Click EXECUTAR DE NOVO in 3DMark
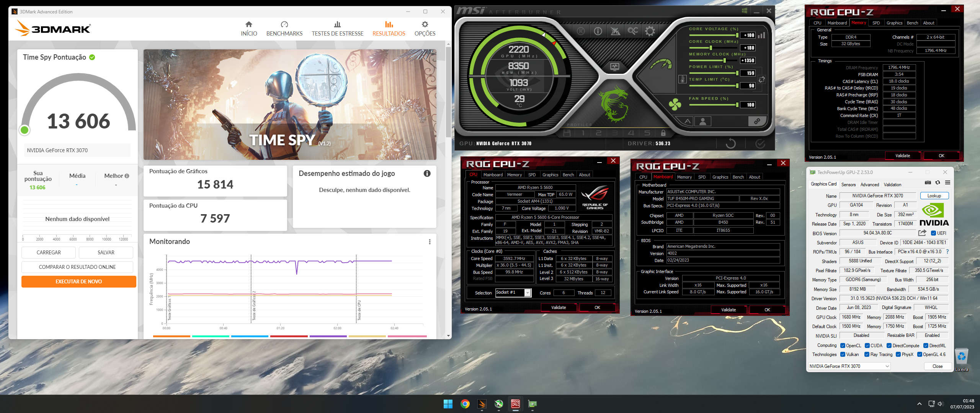 pos(78,281)
